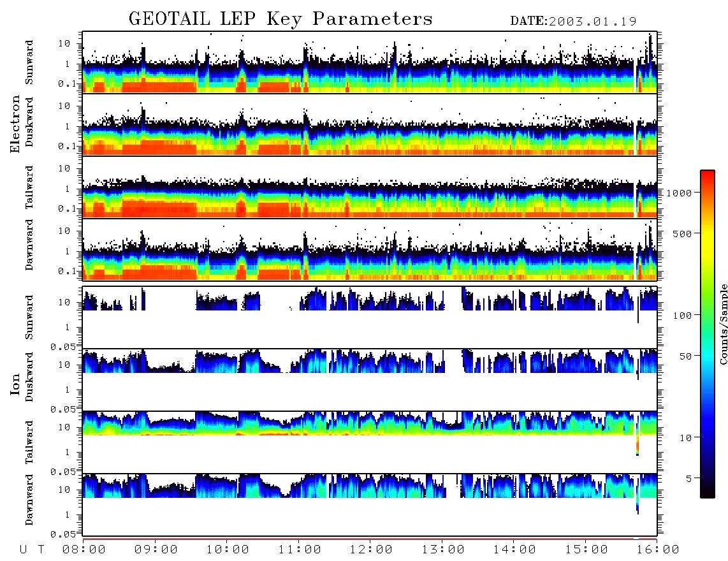Click the GEOTAIL LEP Key Parameters title
Image resolution: width=728 pixels, height=561 pixels.
pyautogui.click(x=280, y=19)
